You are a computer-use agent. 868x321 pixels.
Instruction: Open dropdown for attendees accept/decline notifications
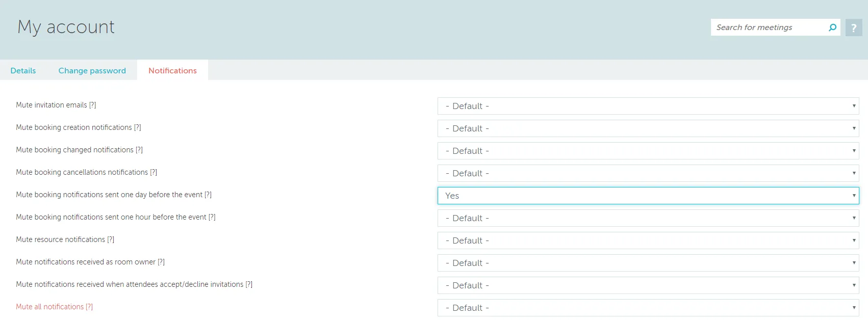tap(648, 285)
